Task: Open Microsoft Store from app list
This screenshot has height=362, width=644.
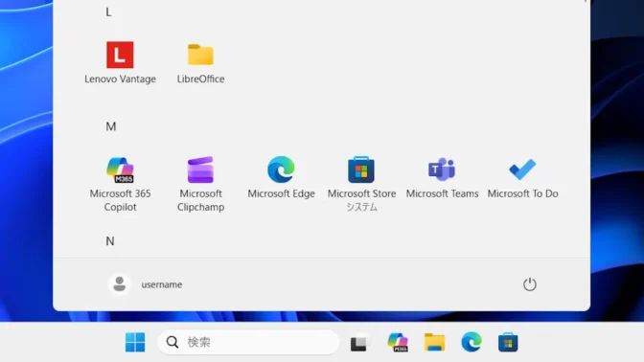Action: click(361, 184)
